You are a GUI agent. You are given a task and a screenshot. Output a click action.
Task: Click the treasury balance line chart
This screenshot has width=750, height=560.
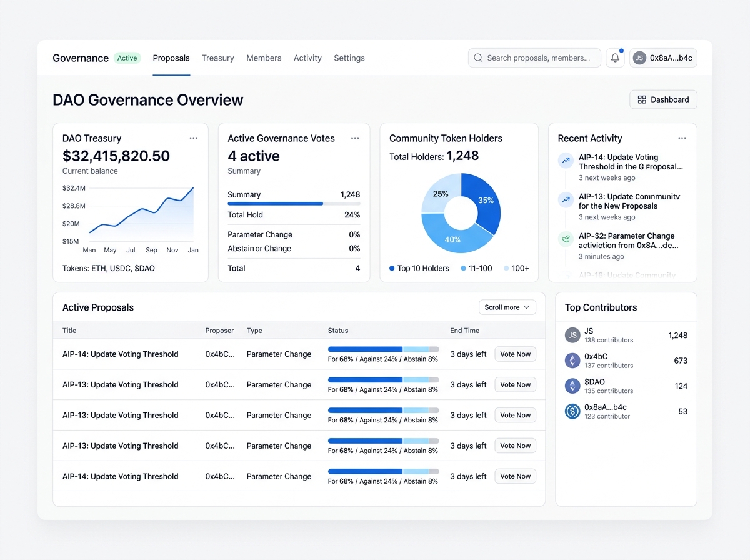pyautogui.click(x=141, y=214)
